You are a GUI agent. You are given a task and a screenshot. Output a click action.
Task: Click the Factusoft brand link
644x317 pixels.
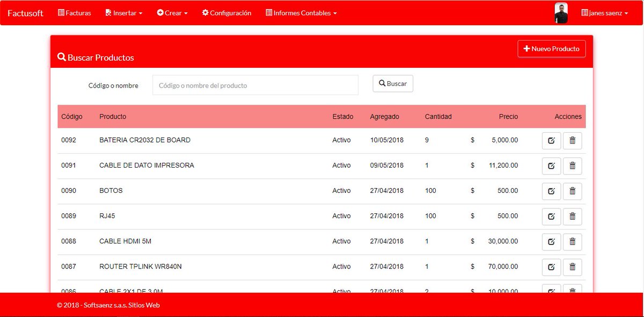click(x=25, y=13)
